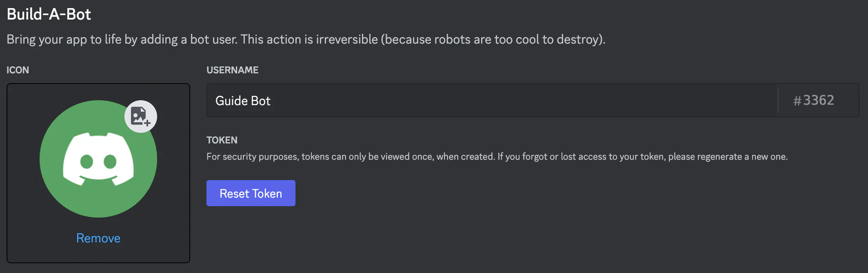Click the TOKEN section label
The width and height of the screenshot is (868, 273).
pyautogui.click(x=222, y=140)
